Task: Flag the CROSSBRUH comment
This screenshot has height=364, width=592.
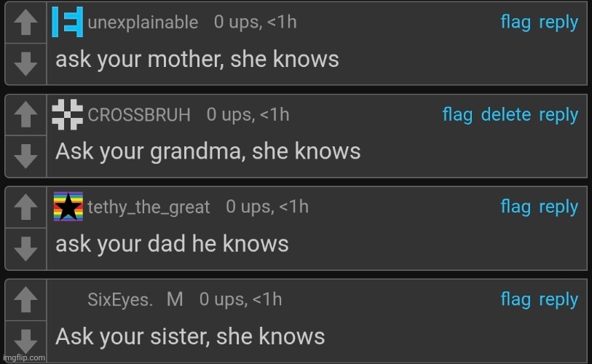Action: tap(457, 115)
